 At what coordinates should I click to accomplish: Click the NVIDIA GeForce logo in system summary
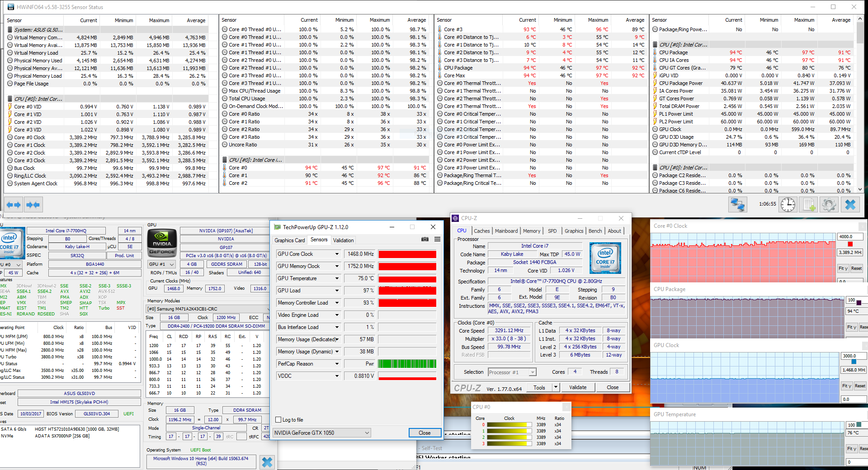click(x=162, y=243)
